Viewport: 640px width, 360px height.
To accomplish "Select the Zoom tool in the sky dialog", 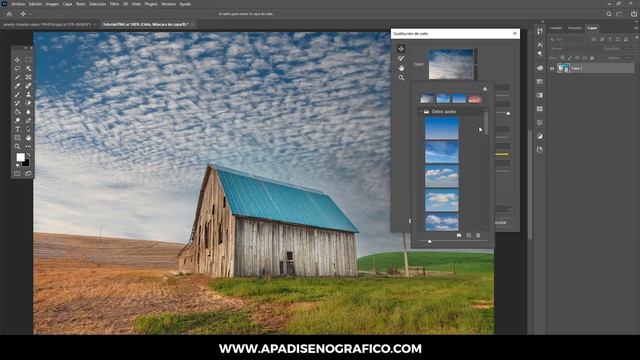I will (401, 78).
